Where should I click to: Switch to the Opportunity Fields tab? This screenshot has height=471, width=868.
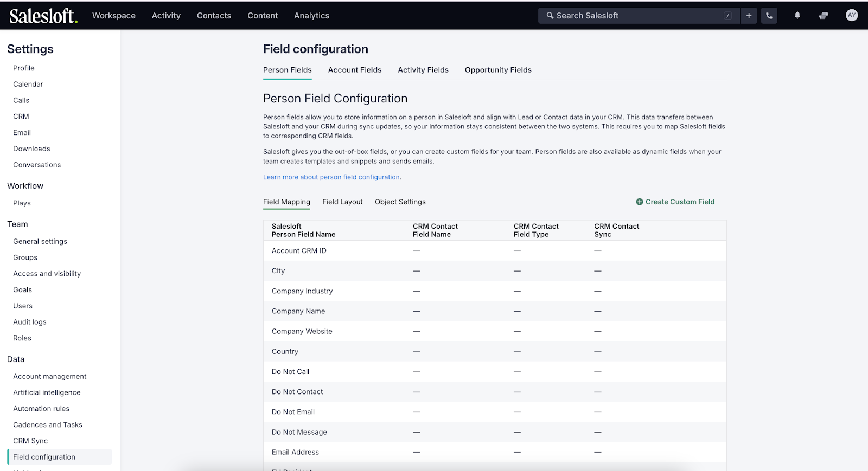(x=498, y=70)
